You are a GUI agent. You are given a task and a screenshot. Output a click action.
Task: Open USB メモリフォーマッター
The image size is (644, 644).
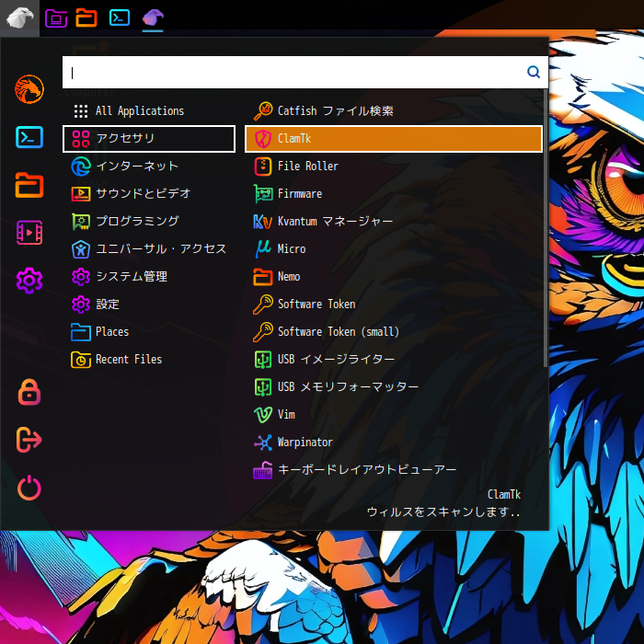point(394,387)
